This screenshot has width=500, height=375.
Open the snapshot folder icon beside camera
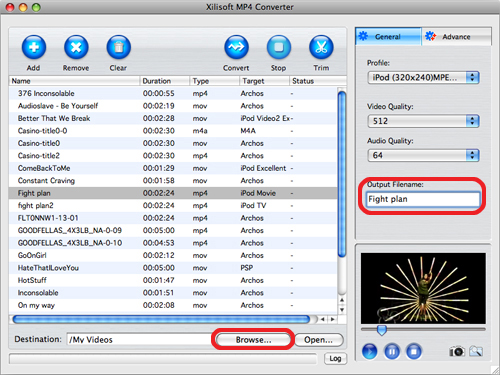coord(476,351)
